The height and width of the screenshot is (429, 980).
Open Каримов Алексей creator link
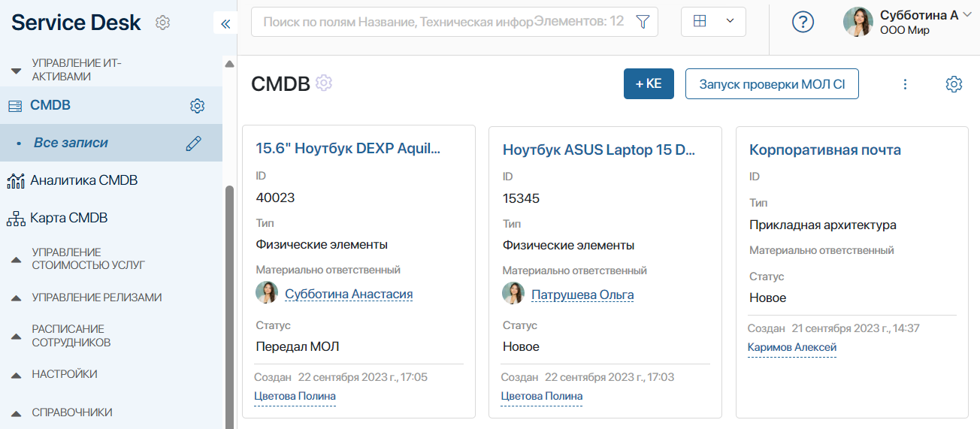coord(792,347)
